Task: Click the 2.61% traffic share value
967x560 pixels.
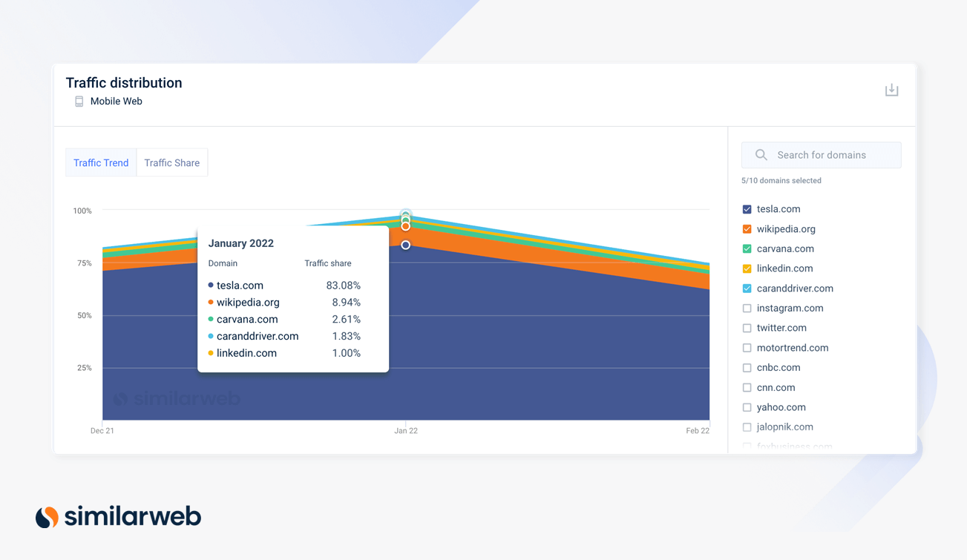Action: (347, 320)
